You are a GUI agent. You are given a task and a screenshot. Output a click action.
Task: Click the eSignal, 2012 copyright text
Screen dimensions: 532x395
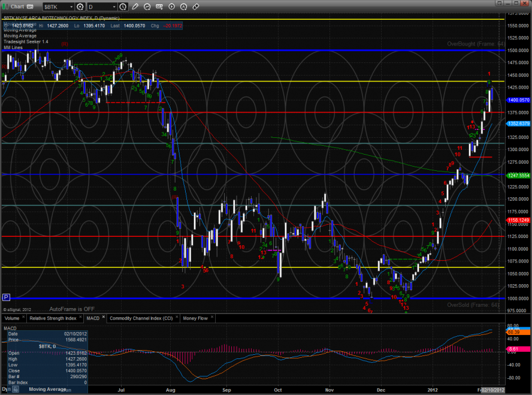17,309
